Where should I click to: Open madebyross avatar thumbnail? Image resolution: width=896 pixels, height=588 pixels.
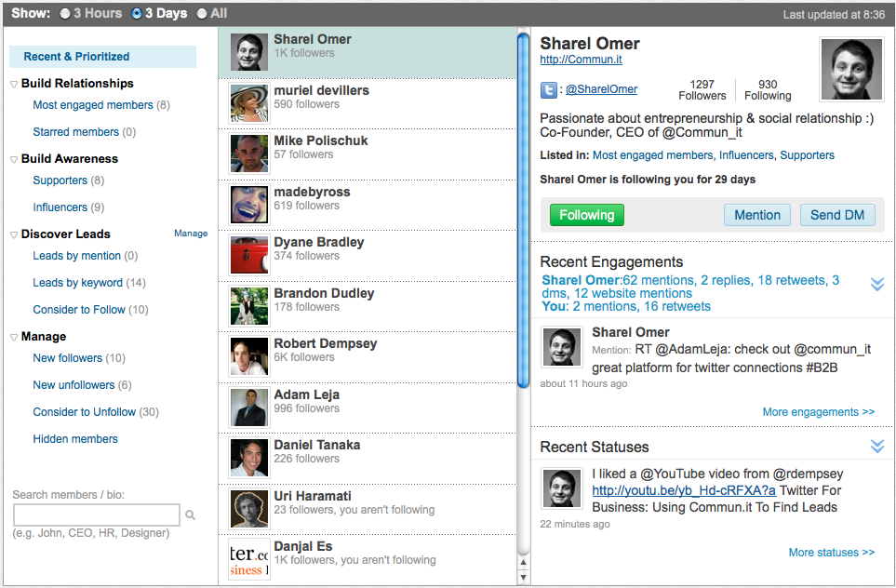pyautogui.click(x=248, y=205)
